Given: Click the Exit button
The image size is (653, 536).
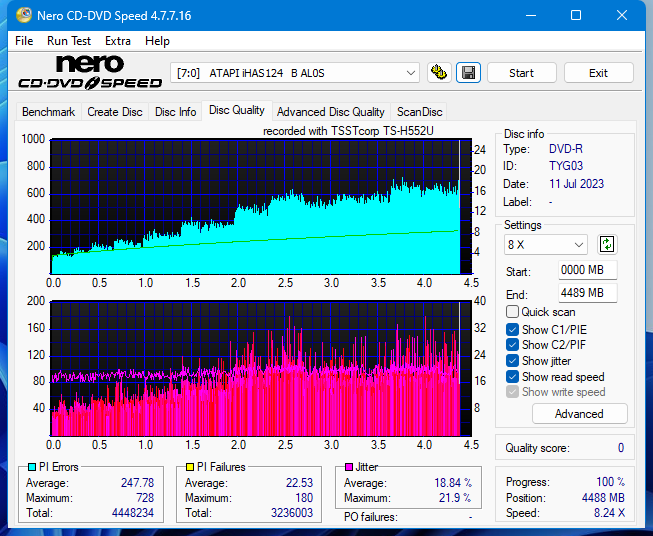Looking at the screenshot, I should [x=598, y=73].
